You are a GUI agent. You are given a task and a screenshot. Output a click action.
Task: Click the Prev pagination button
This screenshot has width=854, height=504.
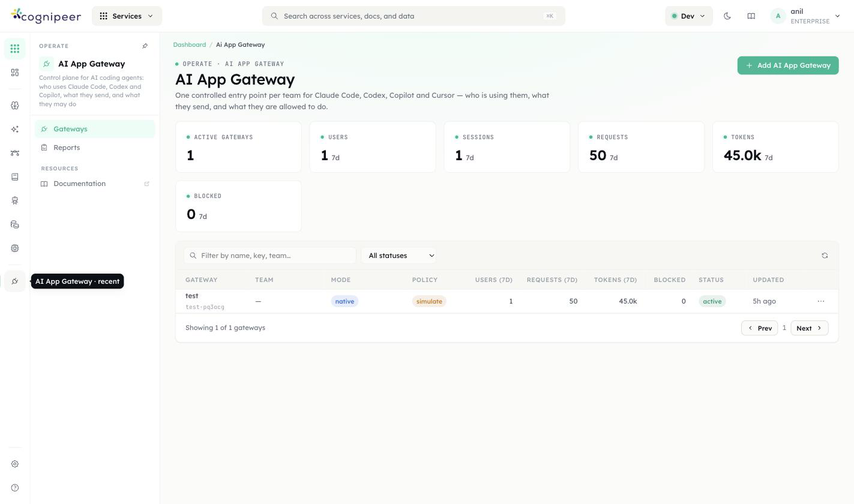click(x=760, y=328)
